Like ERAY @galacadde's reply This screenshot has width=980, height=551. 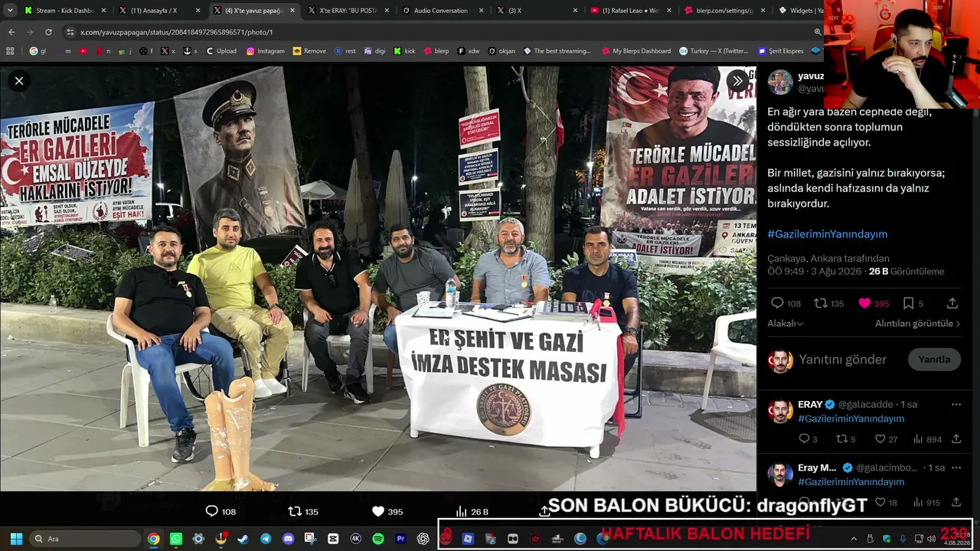880,439
